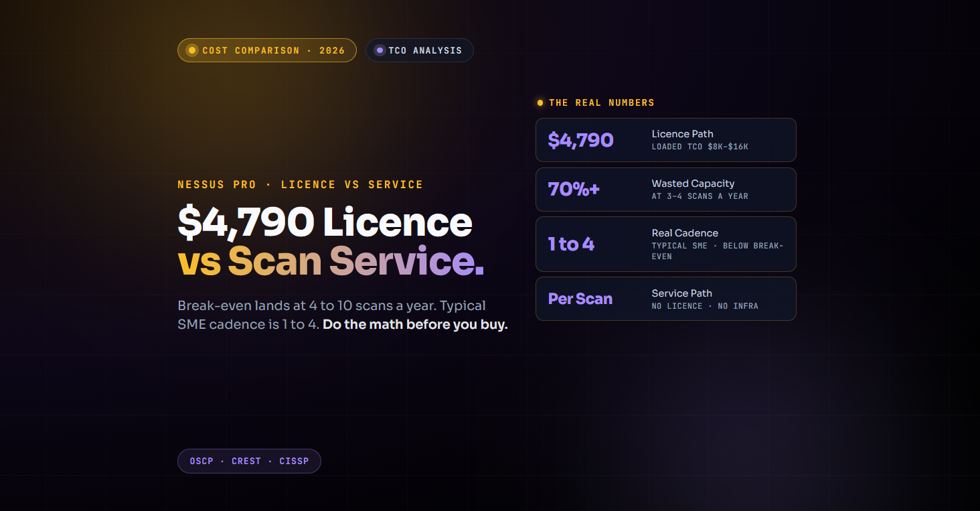This screenshot has width=980, height=511.
Task: Click the vs Scan Service. gradient headline
Action: click(x=331, y=261)
